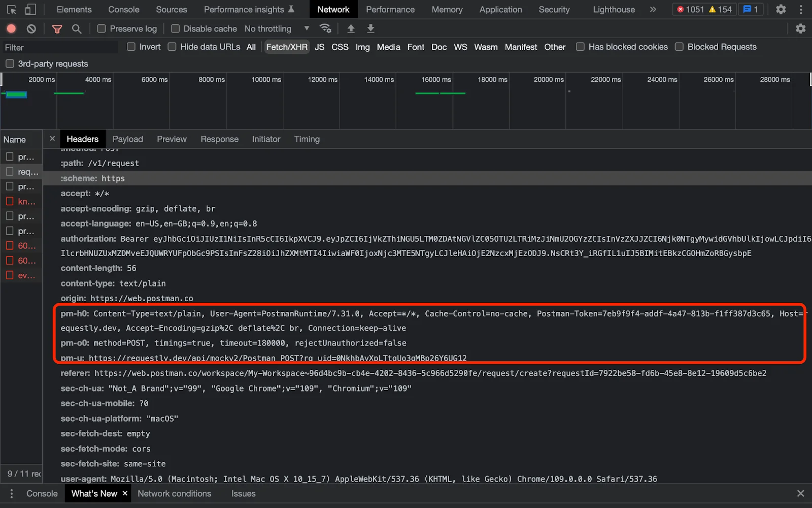Viewport: 812px width, 508px height.
Task: Check the Invert filter checkbox
Action: click(131, 47)
